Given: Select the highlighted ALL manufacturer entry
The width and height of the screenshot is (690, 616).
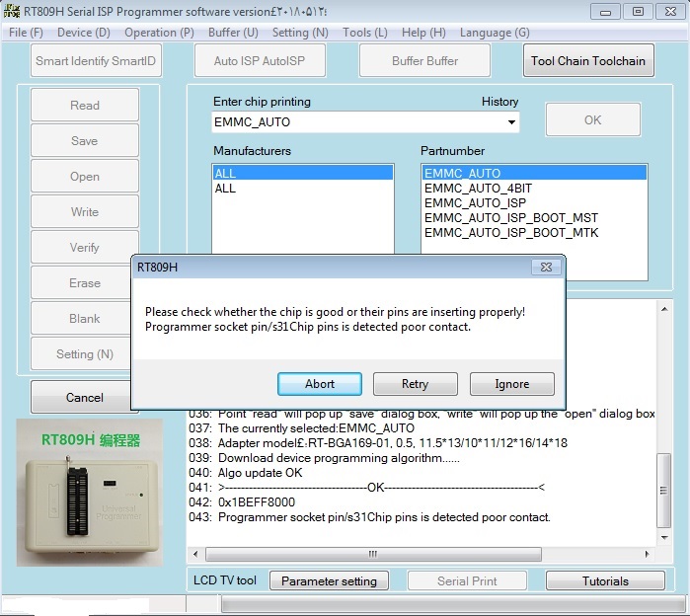Looking at the screenshot, I should 303,173.
